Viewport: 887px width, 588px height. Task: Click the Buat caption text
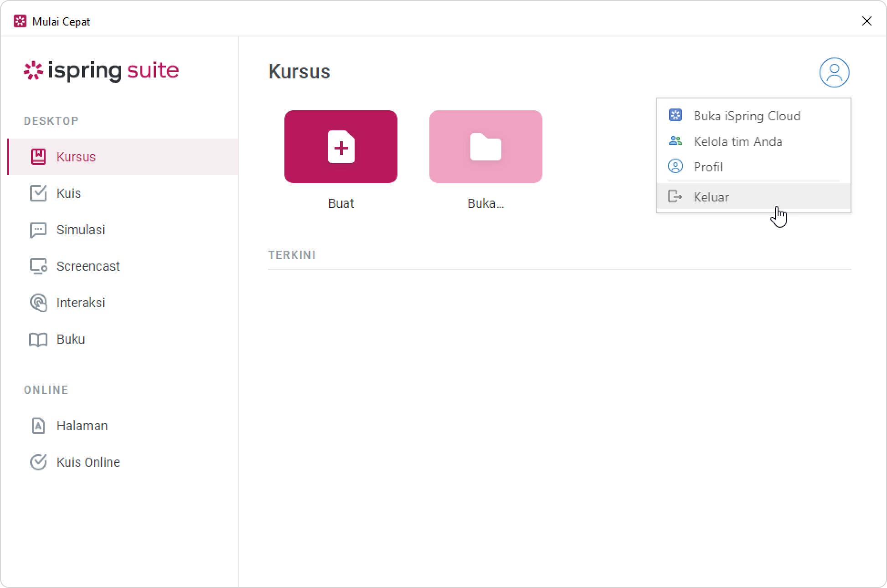[x=341, y=203]
